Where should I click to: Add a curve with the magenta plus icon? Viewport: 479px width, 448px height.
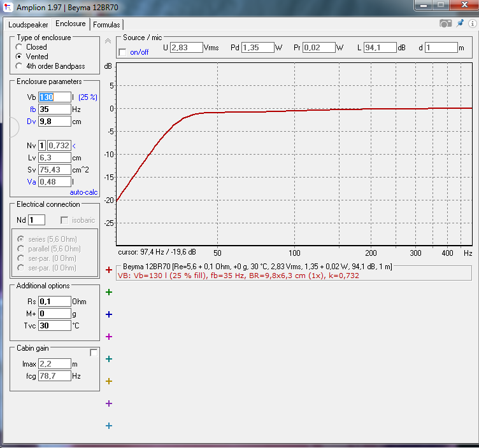coord(109,337)
